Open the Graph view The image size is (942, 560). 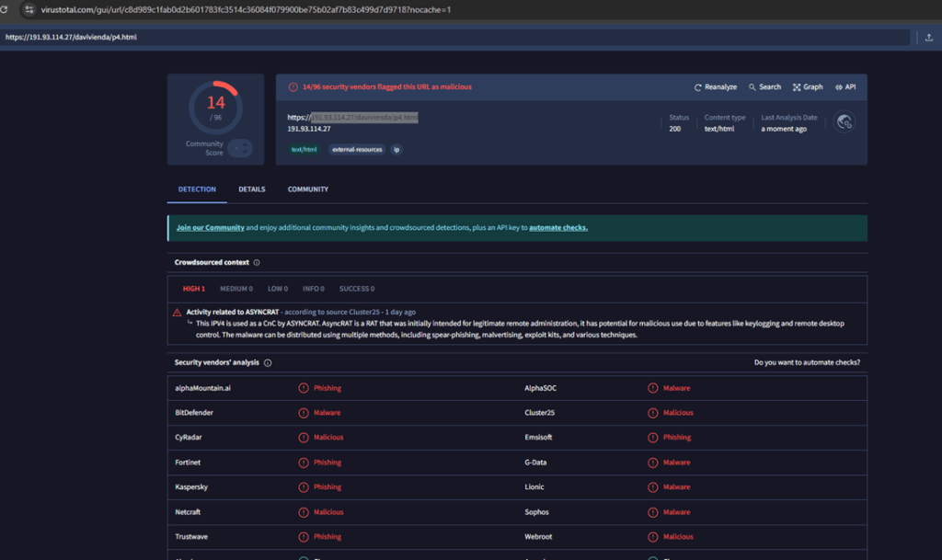click(808, 87)
